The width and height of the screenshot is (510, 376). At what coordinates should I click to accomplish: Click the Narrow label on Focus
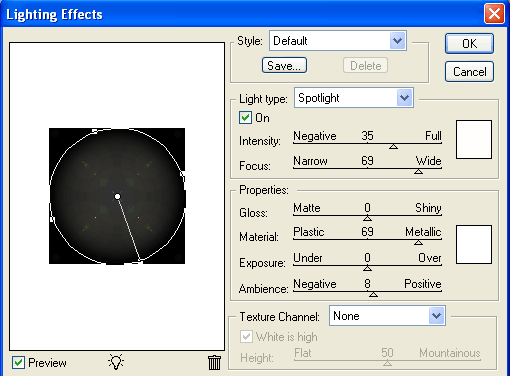(310, 161)
